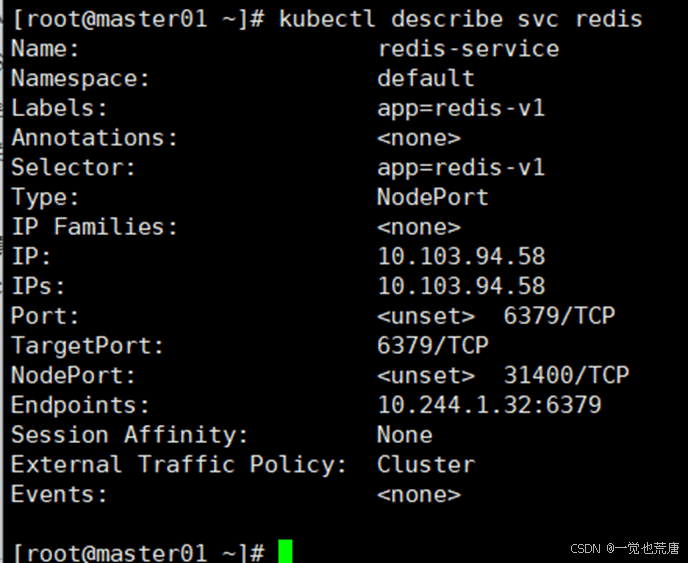Click the External Traffic Policy label

178,464
